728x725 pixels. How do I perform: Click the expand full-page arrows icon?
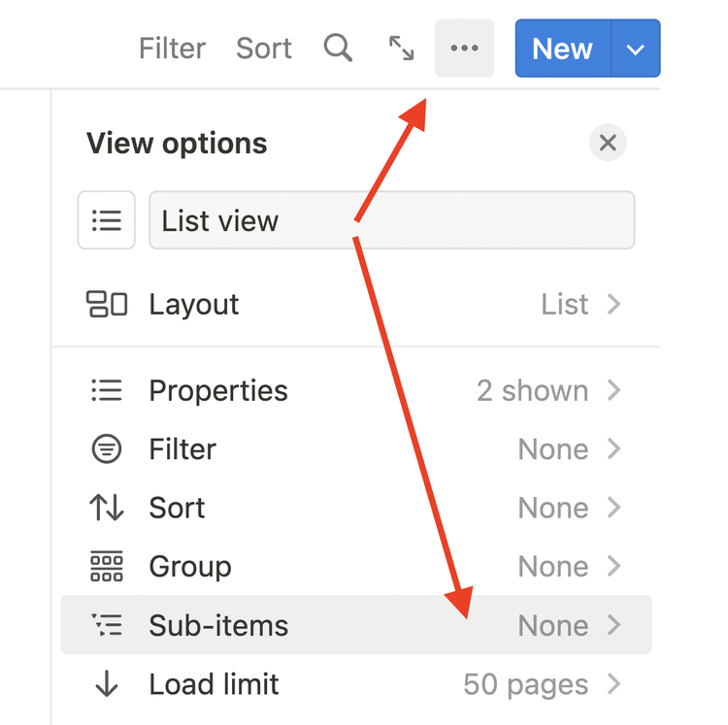pos(401,48)
